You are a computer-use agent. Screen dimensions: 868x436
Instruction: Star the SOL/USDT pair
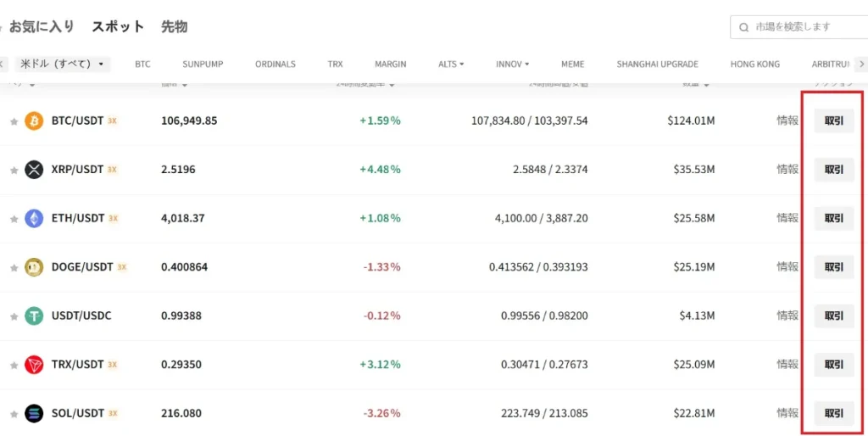[14, 414]
